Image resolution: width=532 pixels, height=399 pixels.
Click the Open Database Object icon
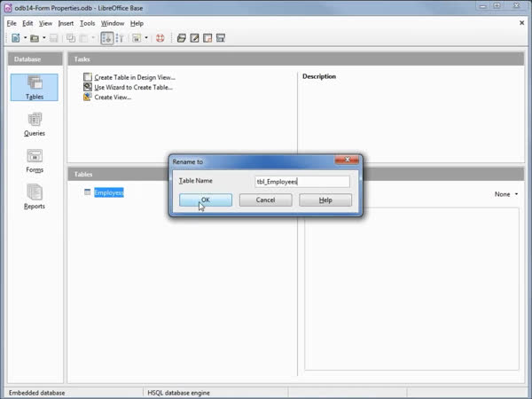coord(182,38)
